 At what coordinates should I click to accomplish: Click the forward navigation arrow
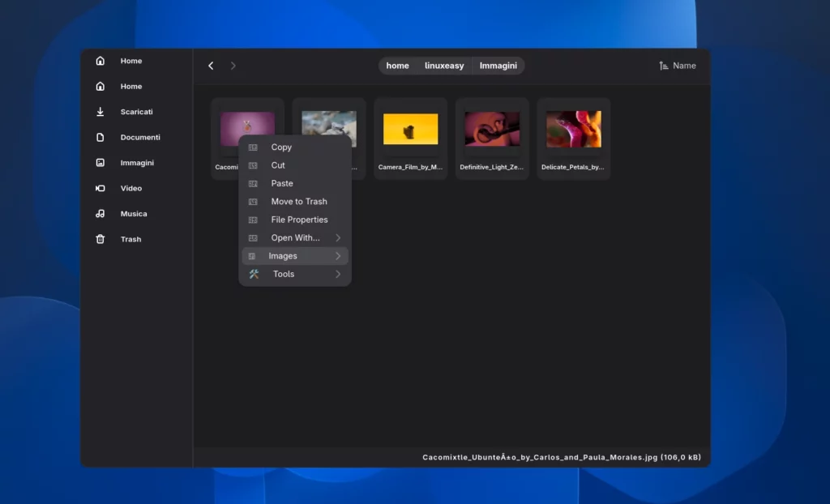point(233,66)
